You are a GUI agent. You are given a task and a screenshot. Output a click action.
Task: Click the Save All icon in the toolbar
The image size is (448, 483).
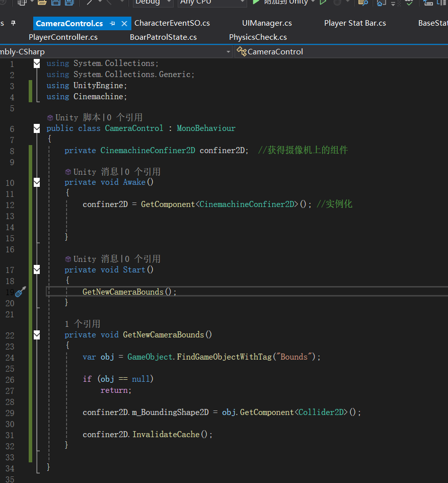click(69, 3)
